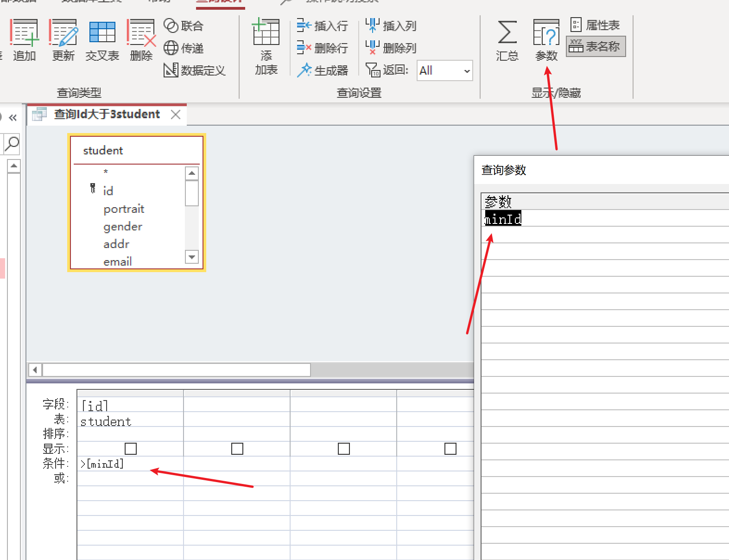Viewport: 729px width, 560px height.
Task: Click the student field list scrollbar thumb
Action: click(x=192, y=193)
